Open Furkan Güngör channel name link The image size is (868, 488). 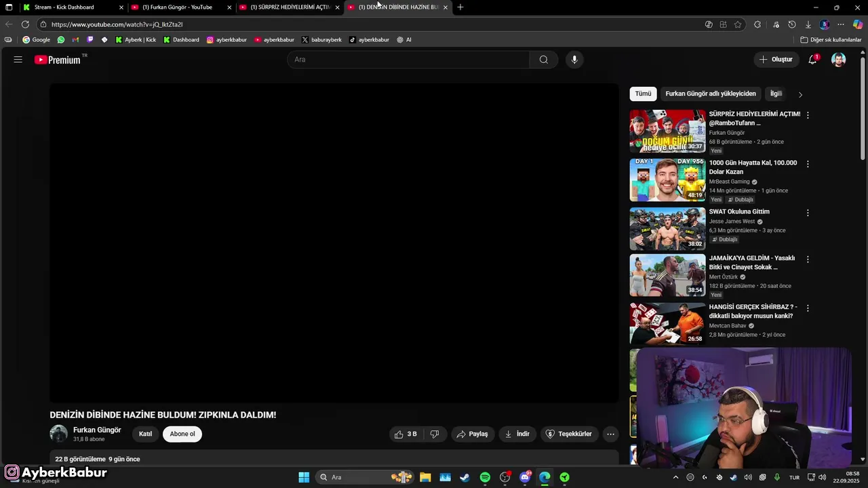pos(97,430)
